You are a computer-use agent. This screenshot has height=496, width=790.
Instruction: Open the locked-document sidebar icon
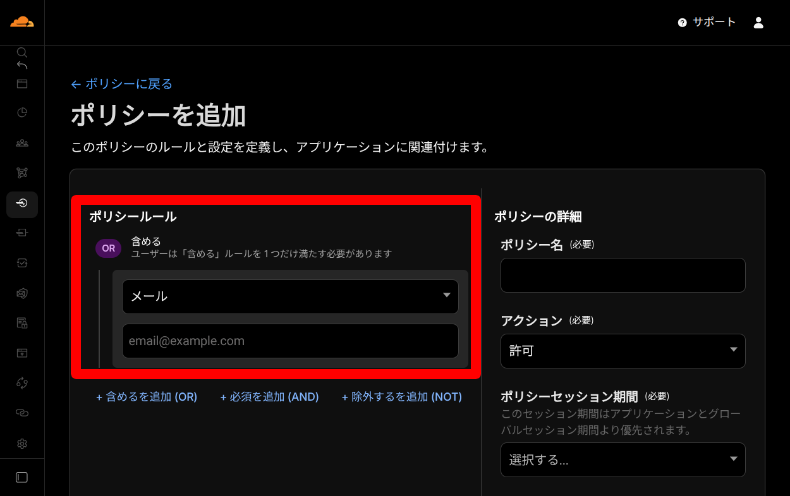coord(22,323)
